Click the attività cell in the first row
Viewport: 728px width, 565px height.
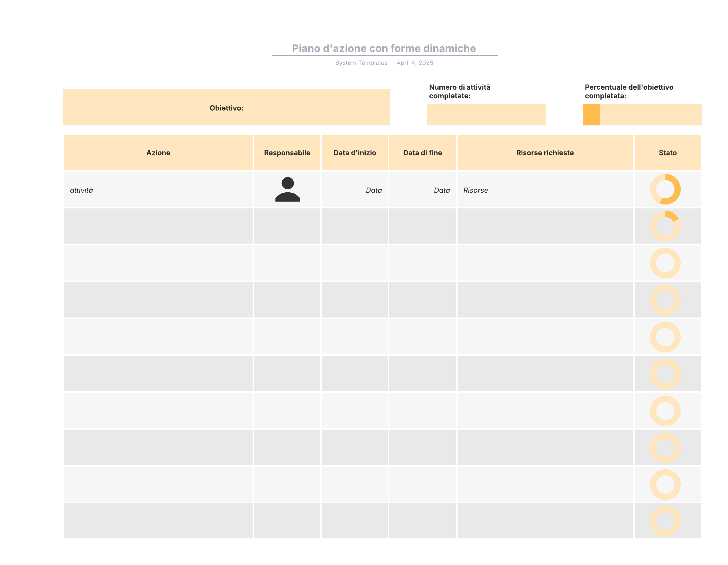point(82,190)
